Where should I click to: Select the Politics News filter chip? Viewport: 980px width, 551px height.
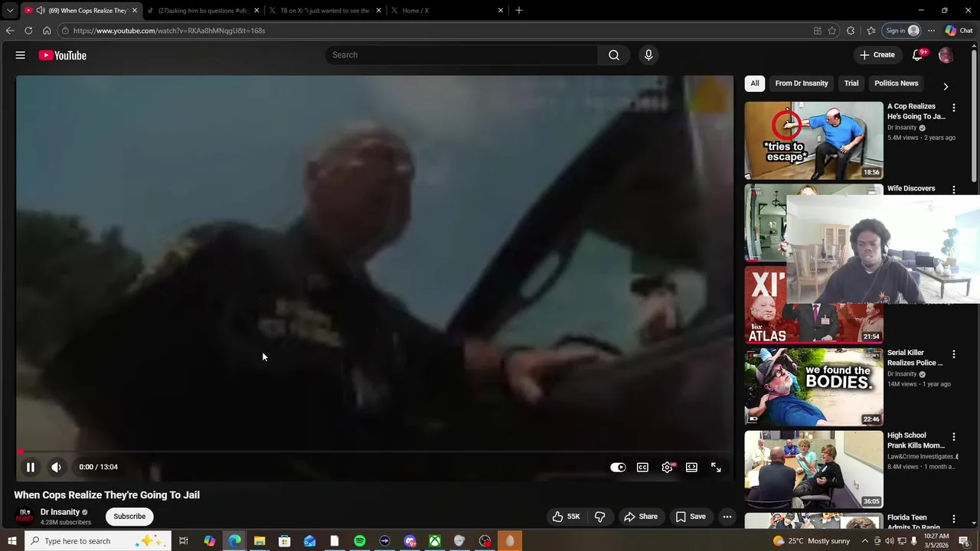[896, 83]
